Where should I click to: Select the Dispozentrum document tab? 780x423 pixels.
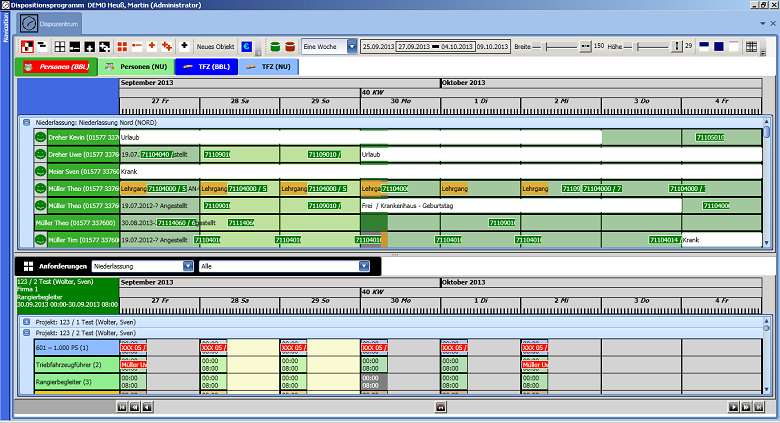pos(49,23)
